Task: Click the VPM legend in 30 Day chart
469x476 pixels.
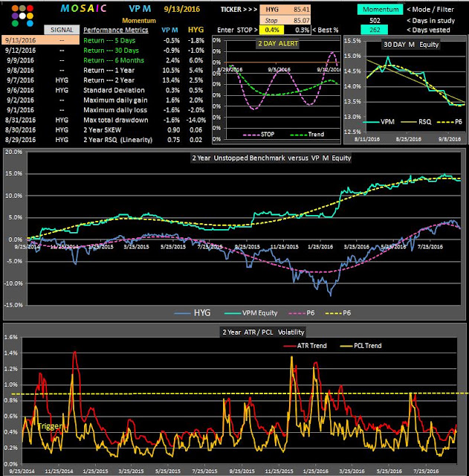Action: point(379,122)
